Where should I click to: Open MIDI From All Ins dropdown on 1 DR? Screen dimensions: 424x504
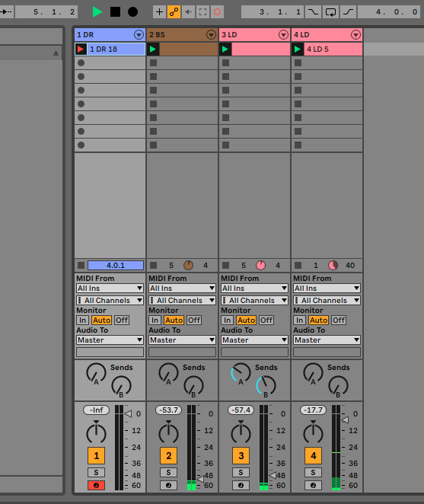point(110,288)
